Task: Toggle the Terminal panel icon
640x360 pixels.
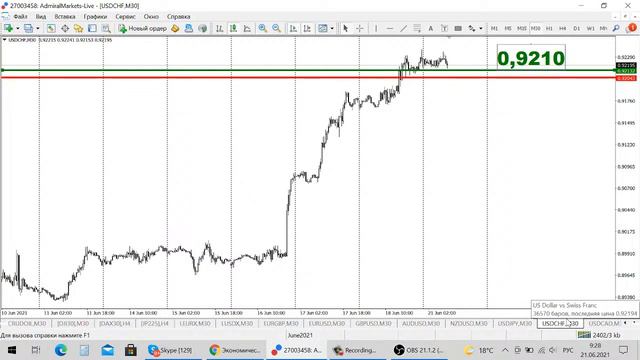Action: coord(92,28)
